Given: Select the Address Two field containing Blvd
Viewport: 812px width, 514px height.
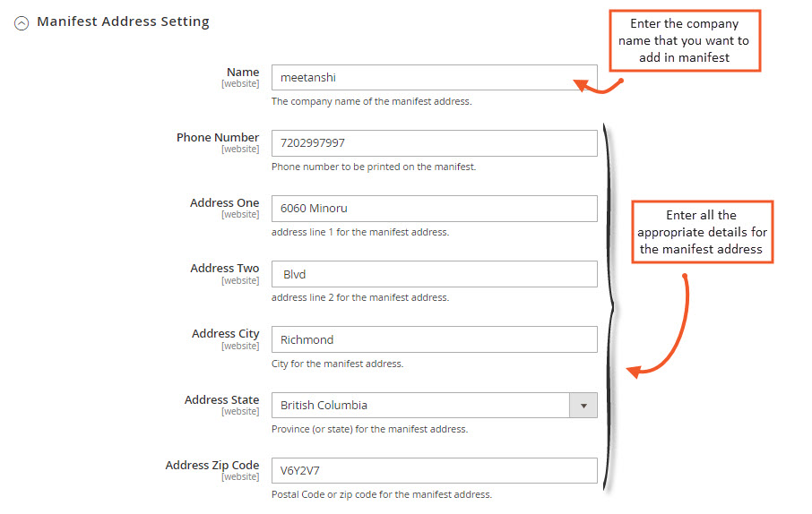Looking at the screenshot, I should (434, 274).
